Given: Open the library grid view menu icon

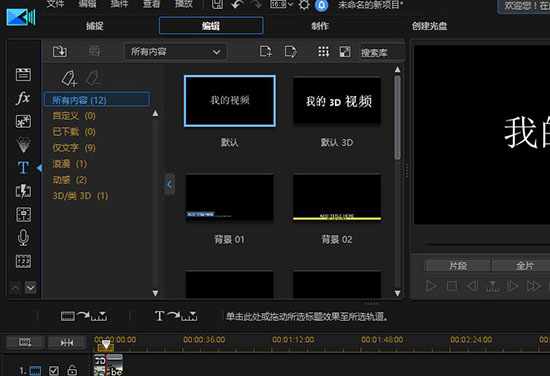Looking at the screenshot, I should 323,52.
